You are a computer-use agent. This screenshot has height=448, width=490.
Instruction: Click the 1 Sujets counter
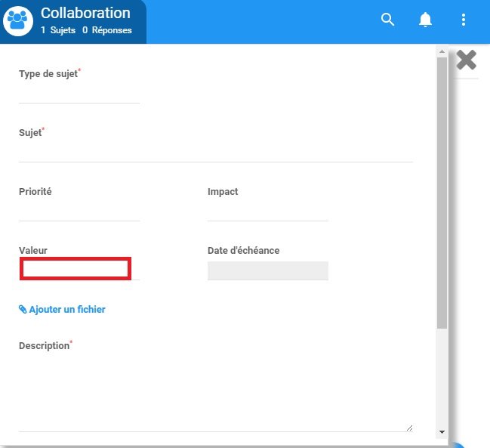click(58, 30)
